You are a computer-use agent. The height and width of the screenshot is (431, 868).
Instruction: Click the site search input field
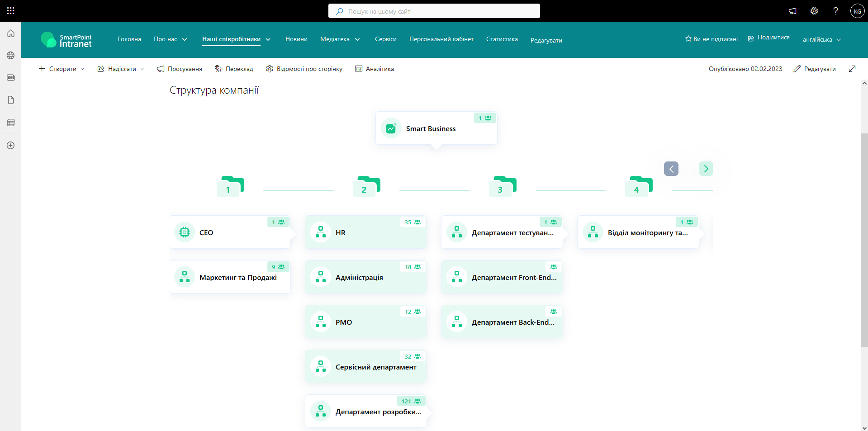434,11
